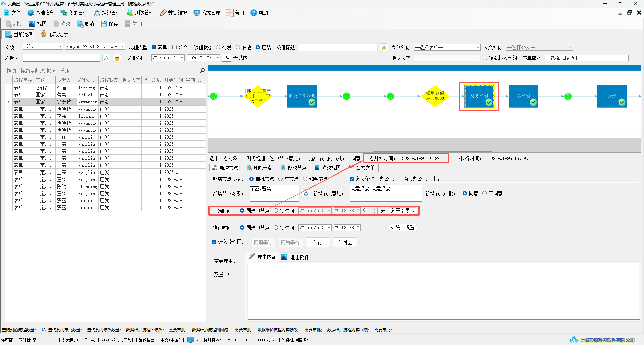Open the 表单版本 view version dropdown

point(586,58)
